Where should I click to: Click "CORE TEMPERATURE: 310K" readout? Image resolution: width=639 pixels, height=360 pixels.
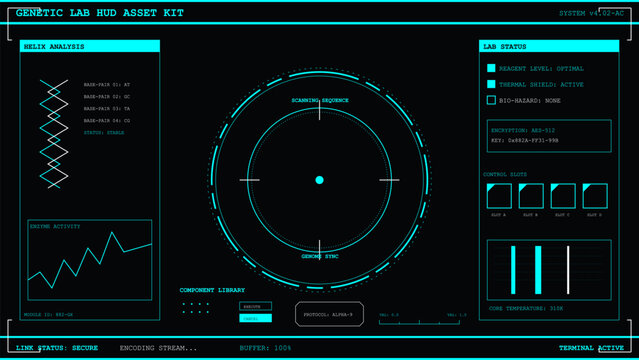point(526,309)
